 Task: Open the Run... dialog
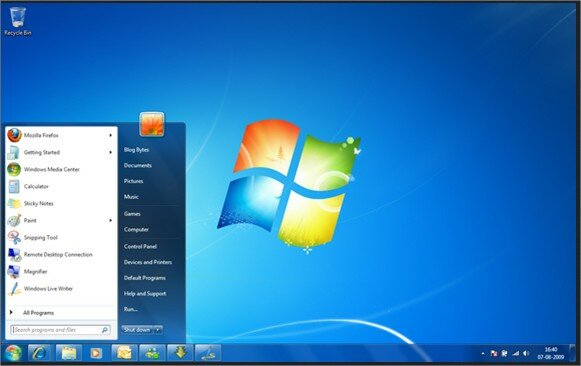[130, 309]
